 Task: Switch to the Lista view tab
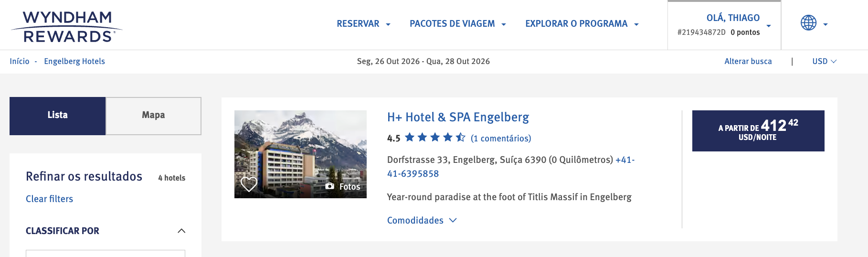click(57, 116)
